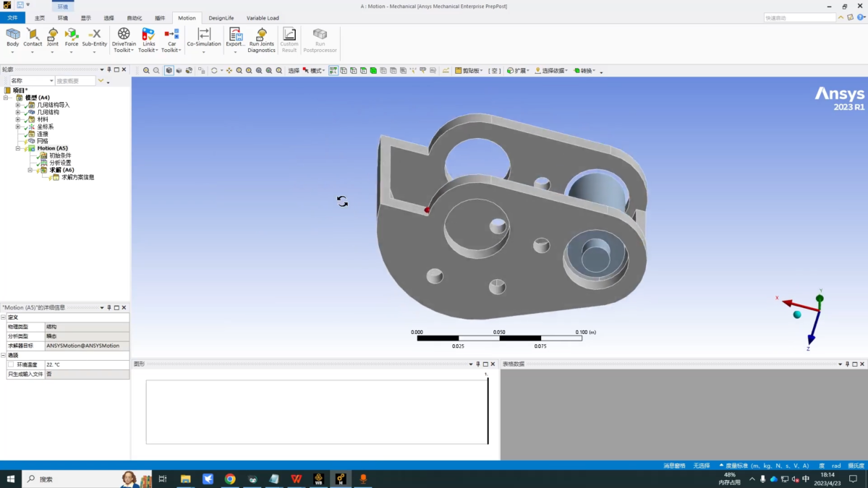This screenshot has height=488, width=868.
Task: Switch to the DesignLife tab
Action: tap(221, 18)
